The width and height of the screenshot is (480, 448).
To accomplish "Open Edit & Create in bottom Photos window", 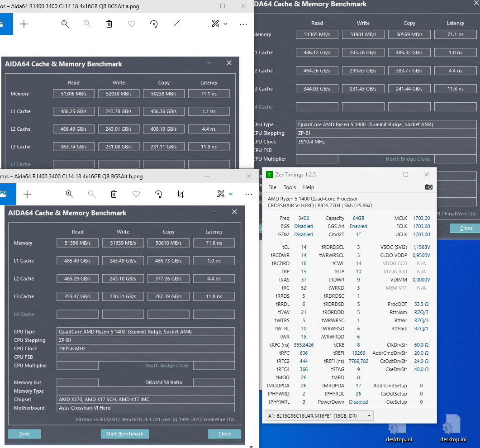I will click(x=221, y=194).
